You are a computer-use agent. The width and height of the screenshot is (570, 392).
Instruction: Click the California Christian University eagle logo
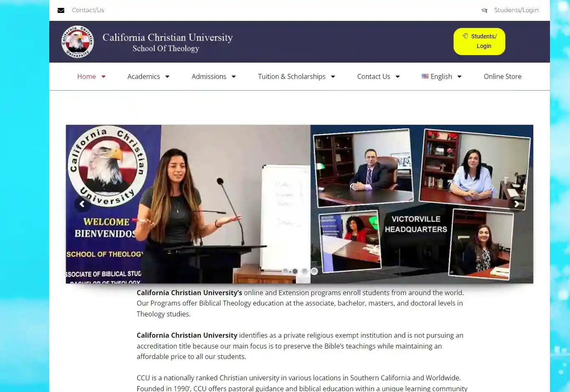click(x=77, y=42)
